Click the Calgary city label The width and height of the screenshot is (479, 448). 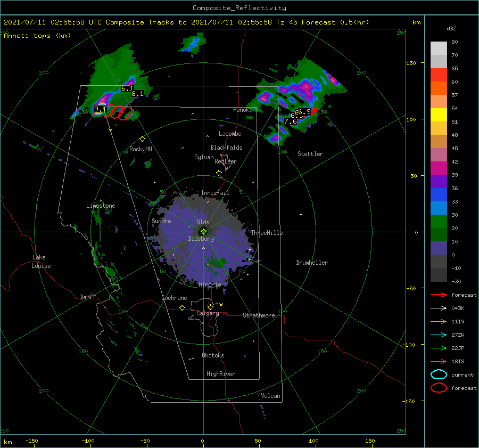point(208,313)
